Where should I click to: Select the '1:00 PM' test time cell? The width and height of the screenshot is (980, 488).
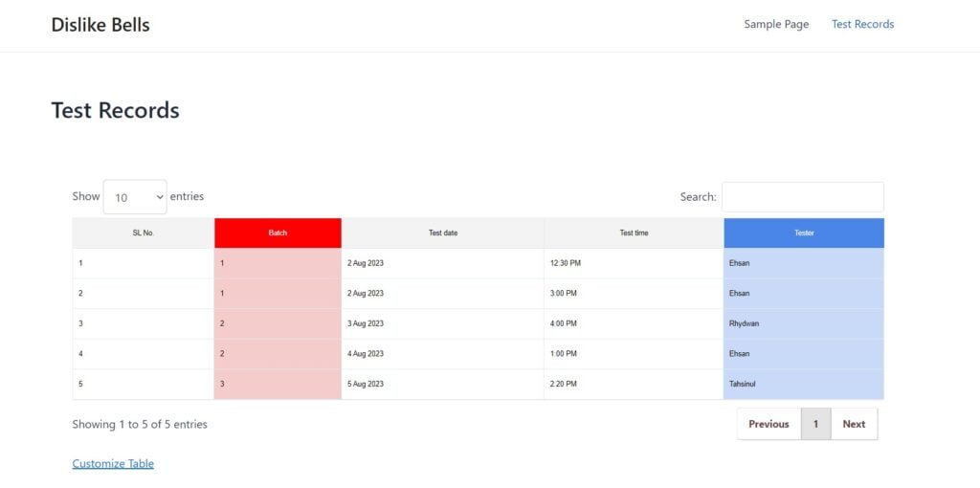(634, 354)
